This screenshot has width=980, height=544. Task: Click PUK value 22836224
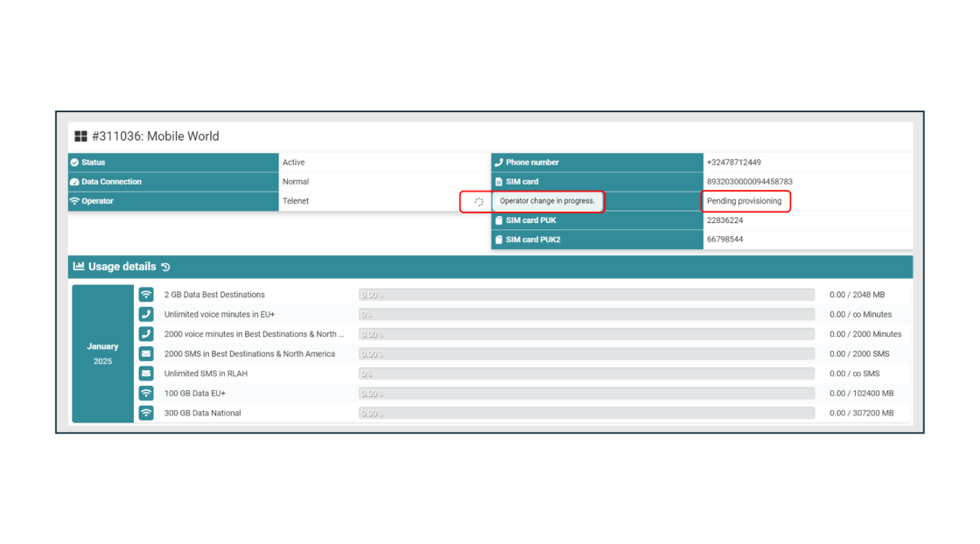point(725,220)
